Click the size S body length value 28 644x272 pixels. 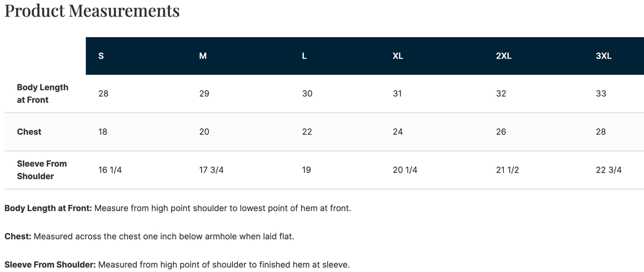coord(104,94)
